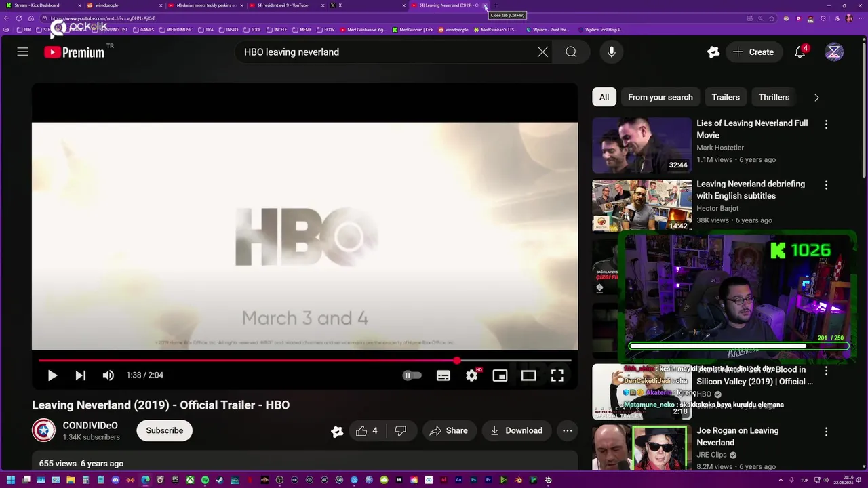This screenshot has width=868, height=488.
Task: Start voice search with the microphone
Action: pos(612,52)
